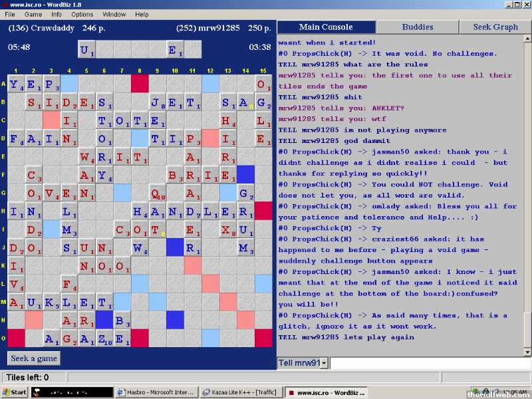
Task: Click the red square in top row
Action: coord(140,84)
